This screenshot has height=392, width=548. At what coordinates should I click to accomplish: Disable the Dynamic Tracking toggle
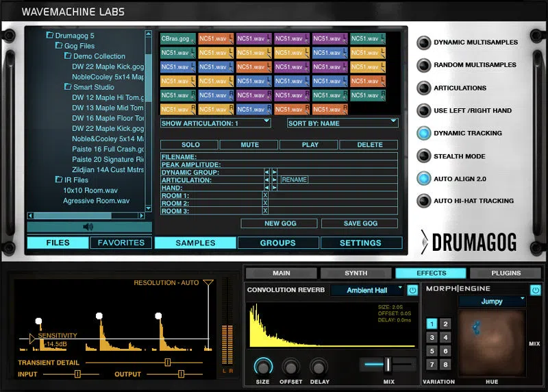pos(424,133)
